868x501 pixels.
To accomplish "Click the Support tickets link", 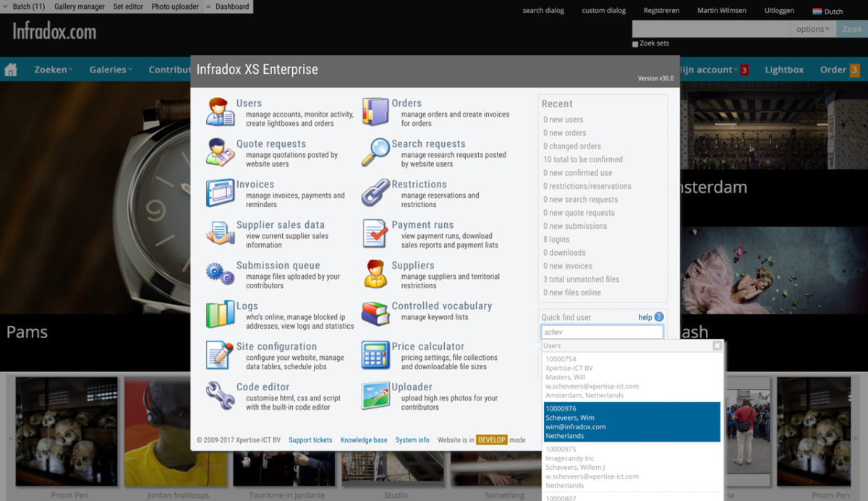I will 310,440.
